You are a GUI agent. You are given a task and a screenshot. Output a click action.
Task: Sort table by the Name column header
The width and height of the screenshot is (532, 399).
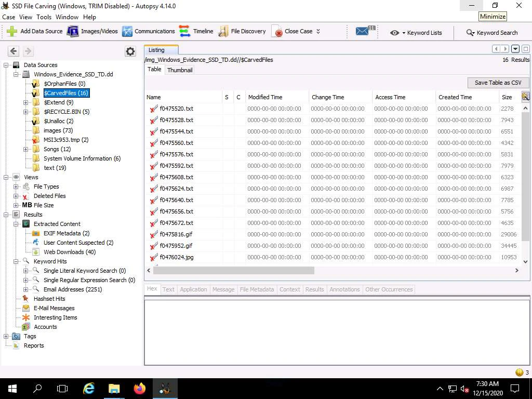[183, 97]
